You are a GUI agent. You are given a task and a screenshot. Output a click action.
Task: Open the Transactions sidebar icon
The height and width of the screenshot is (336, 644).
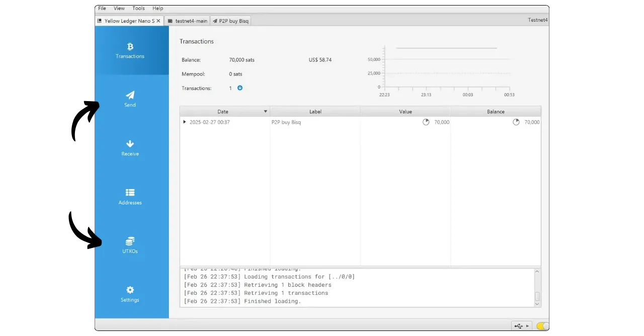tap(130, 47)
